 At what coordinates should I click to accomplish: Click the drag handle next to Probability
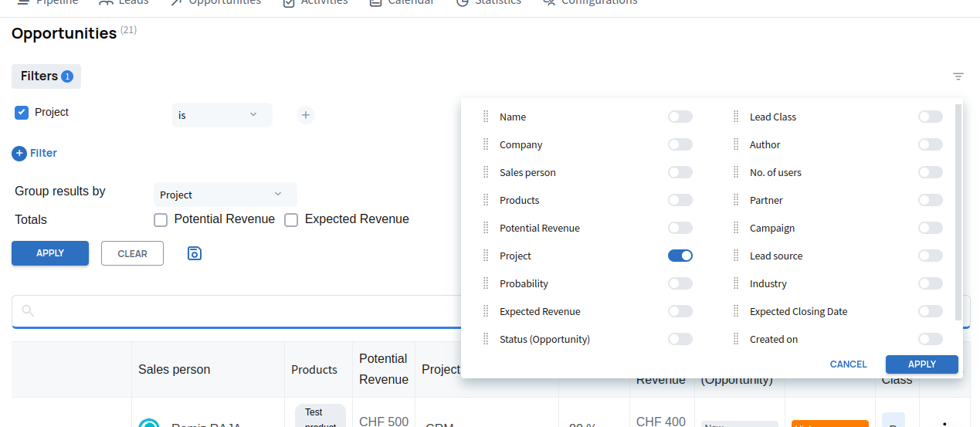[486, 284]
